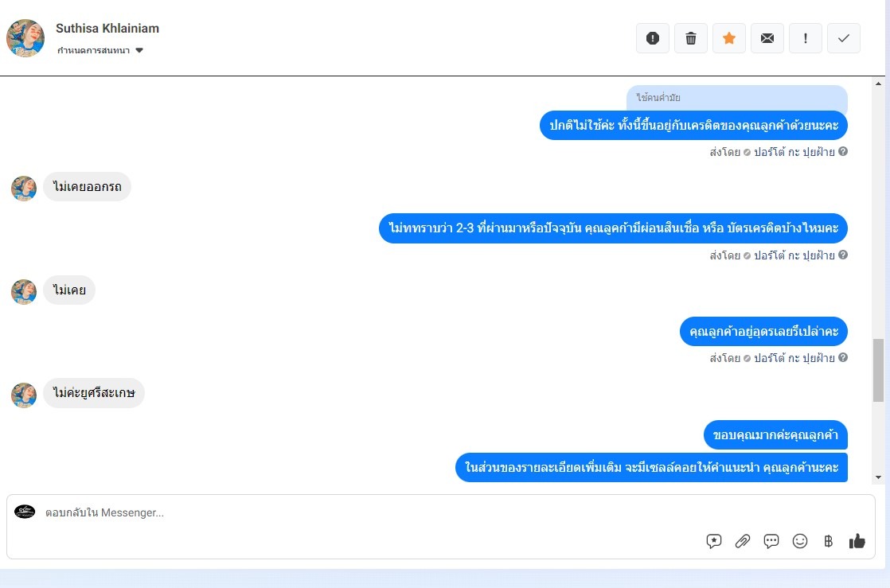Open quick replies chat bubble icon

point(771,541)
